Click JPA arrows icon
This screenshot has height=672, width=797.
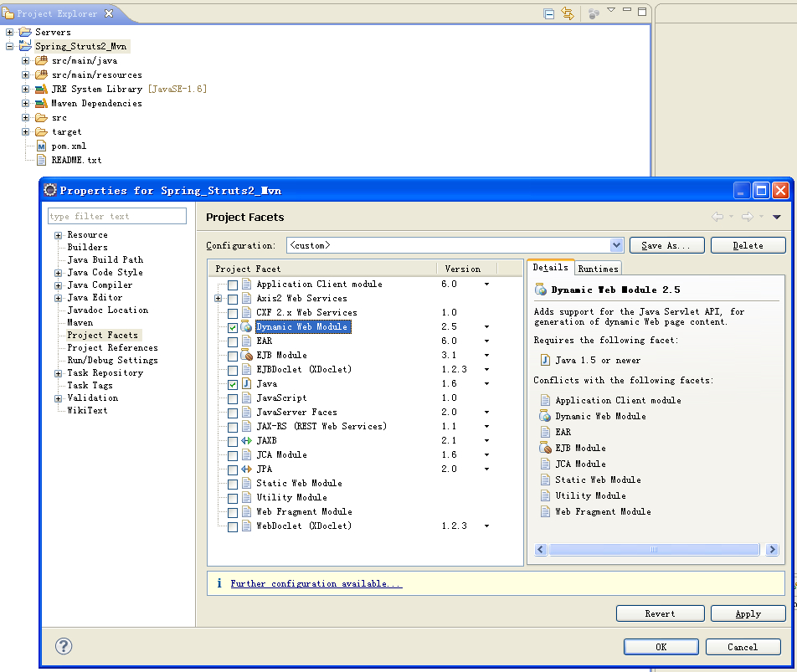(246, 469)
